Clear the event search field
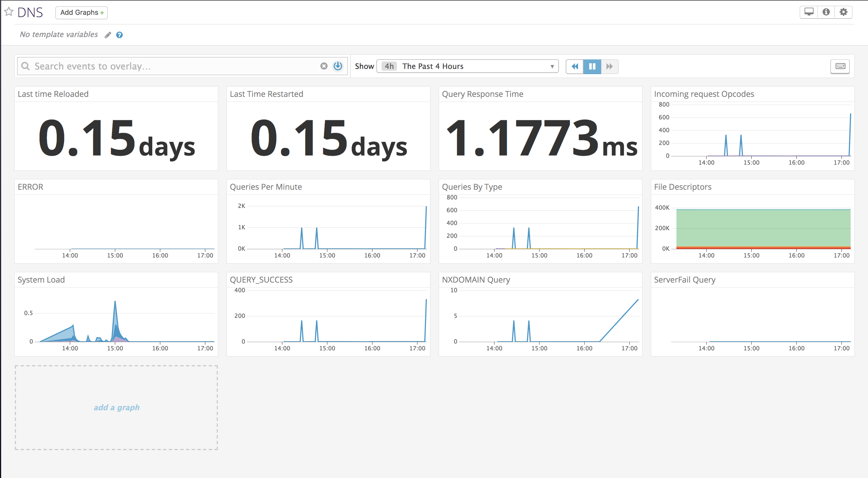This screenshot has height=478, width=868. [x=323, y=66]
